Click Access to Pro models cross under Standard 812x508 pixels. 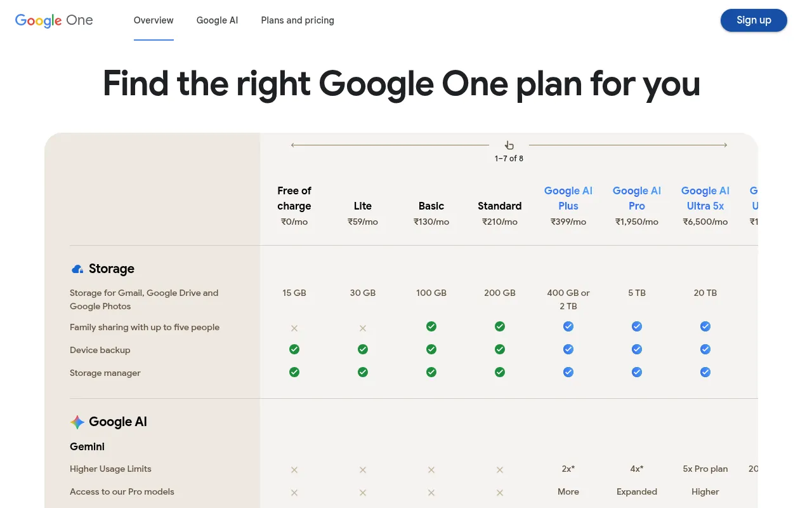(500, 493)
